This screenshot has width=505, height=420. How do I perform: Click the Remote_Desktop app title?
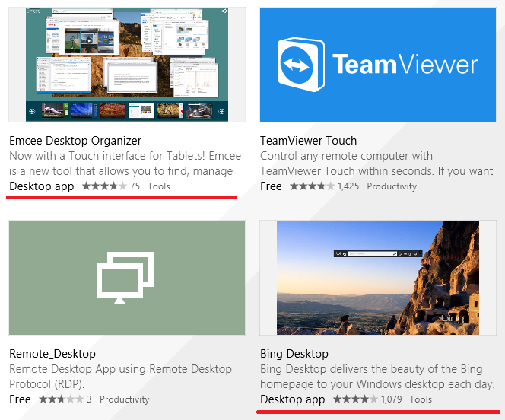[x=52, y=354]
